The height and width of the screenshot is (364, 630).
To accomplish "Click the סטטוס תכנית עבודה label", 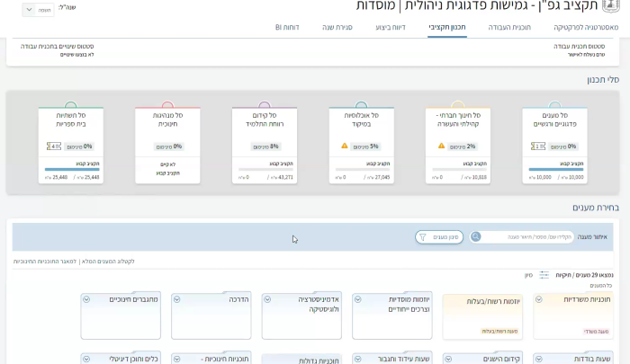I will pyautogui.click(x=580, y=47).
